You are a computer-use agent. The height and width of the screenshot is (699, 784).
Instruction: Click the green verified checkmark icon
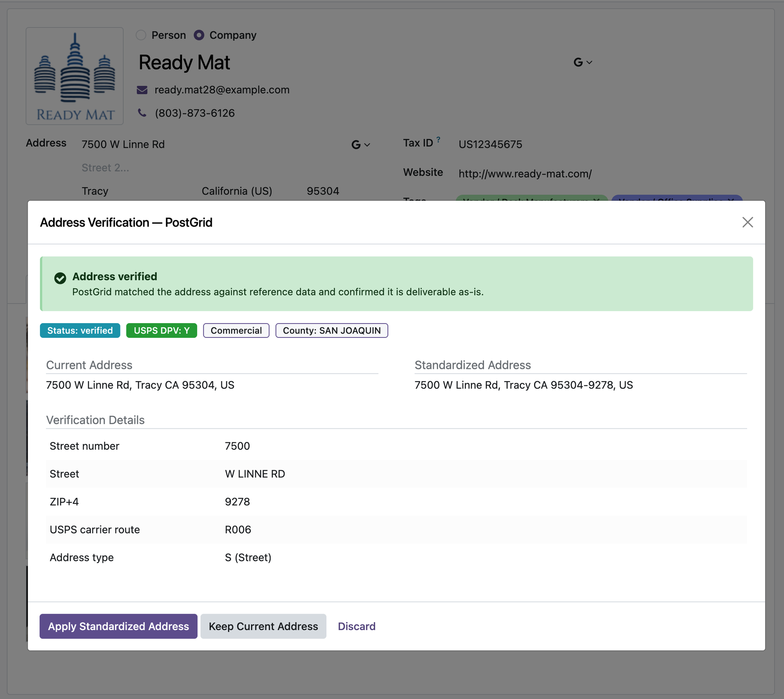tap(60, 278)
